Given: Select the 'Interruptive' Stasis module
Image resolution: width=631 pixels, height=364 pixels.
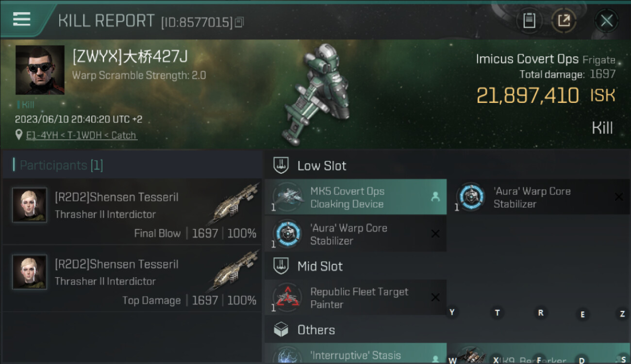Looking at the screenshot, I should click(x=355, y=353).
